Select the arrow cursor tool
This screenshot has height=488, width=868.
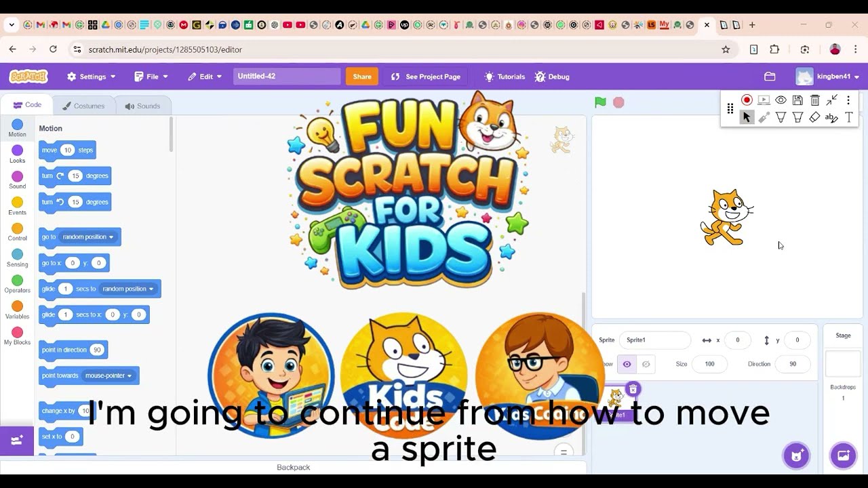[747, 117]
